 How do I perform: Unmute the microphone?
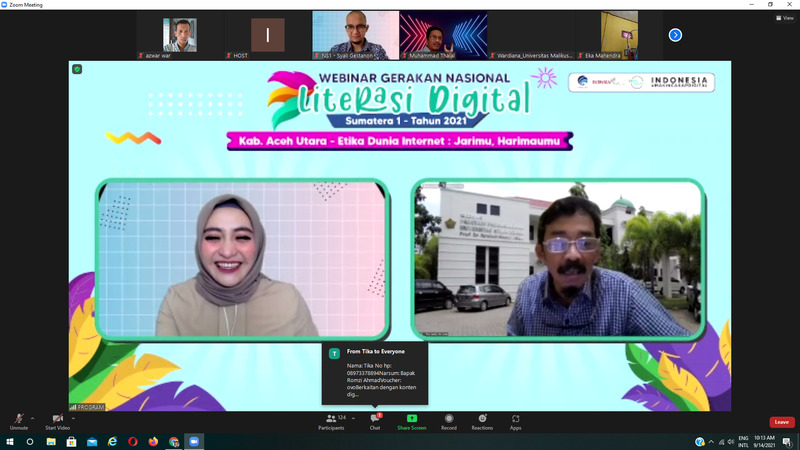tap(19, 419)
